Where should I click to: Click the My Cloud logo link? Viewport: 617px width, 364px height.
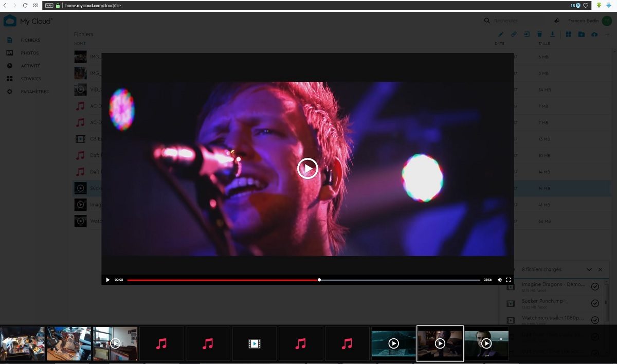click(27, 21)
